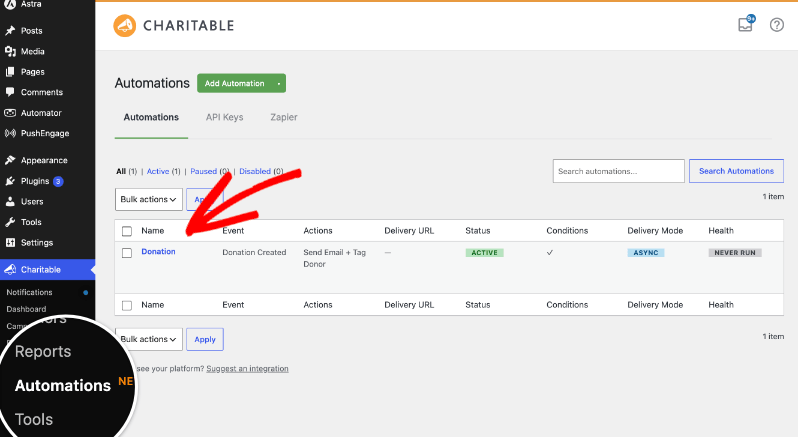Check the Donation row checkbox

click(127, 253)
